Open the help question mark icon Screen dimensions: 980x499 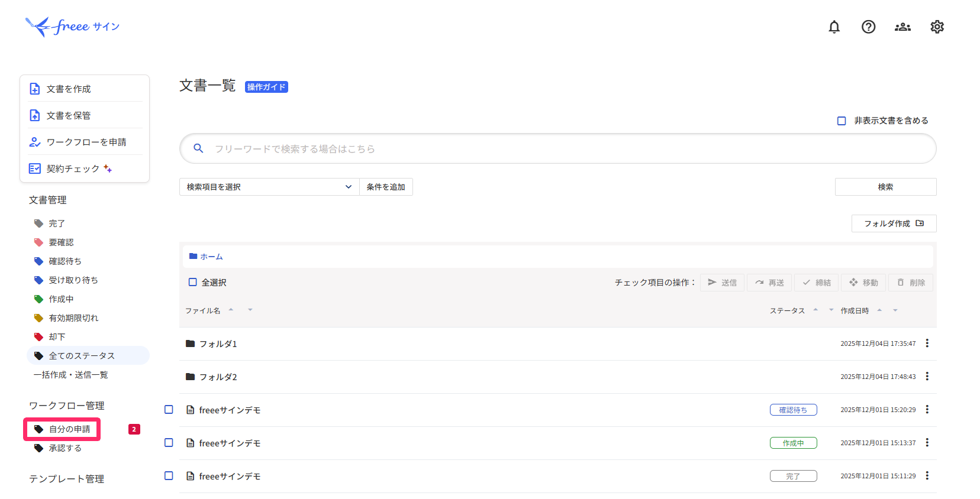pyautogui.click(x=868, y=27)
